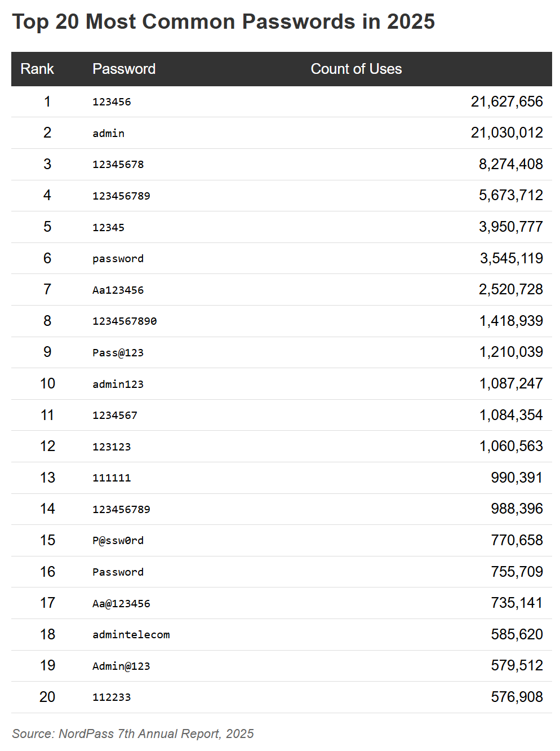Select the 'Aa123456' password cell
This screenshot has height=751, width=560.
(x=118, y=290)
